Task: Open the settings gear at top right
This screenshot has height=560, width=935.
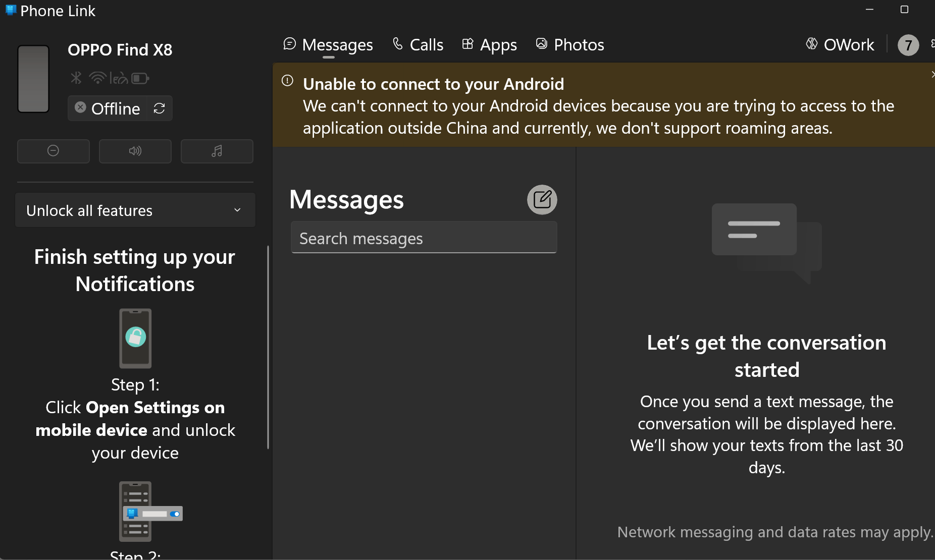Action: pos(933,44)
